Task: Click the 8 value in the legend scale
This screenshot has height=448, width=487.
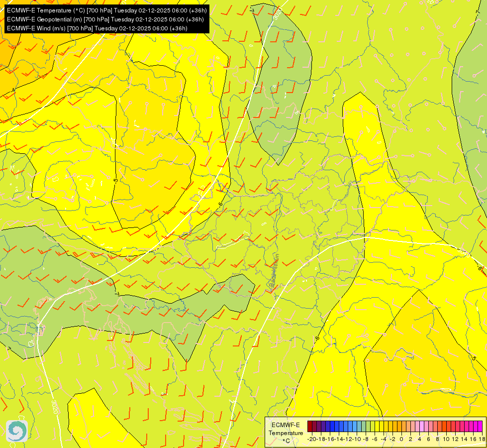Action: tap(438, 439)
